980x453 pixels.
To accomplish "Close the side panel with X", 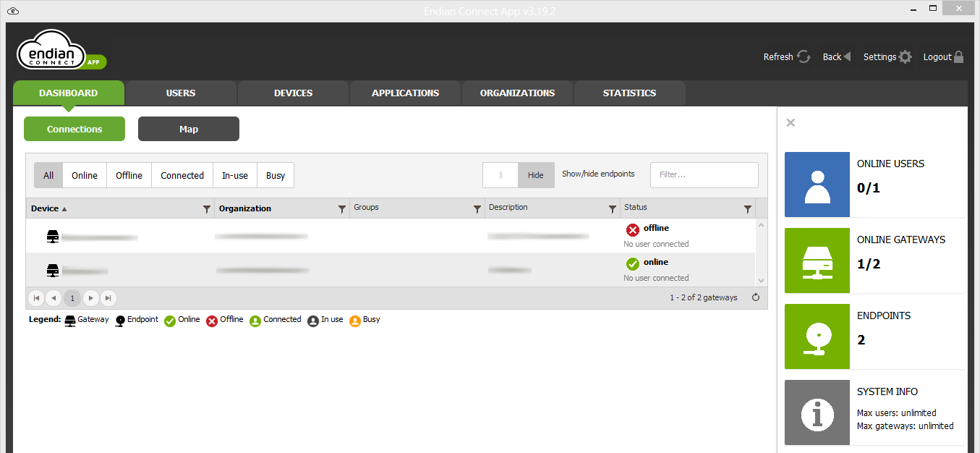I will (791, 123).
